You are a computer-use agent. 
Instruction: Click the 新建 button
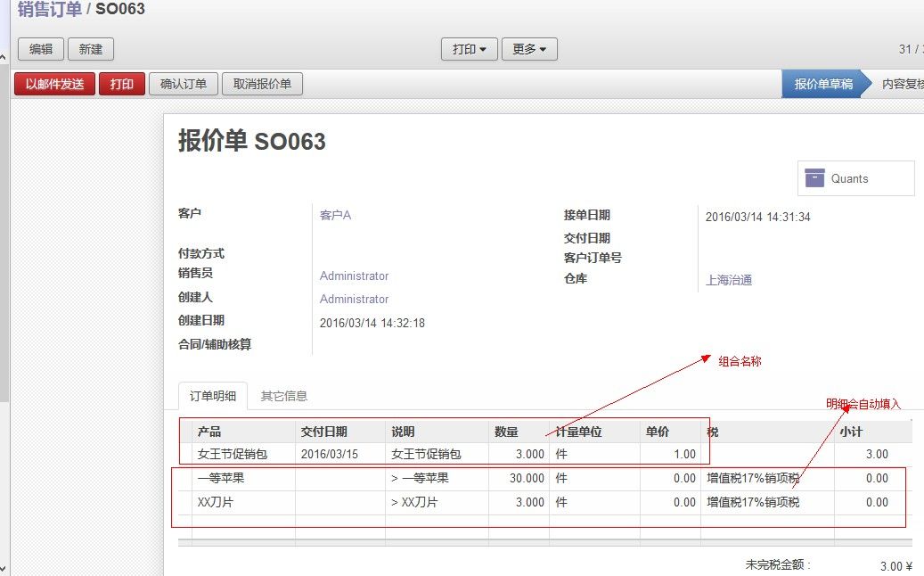click(91, 49)
